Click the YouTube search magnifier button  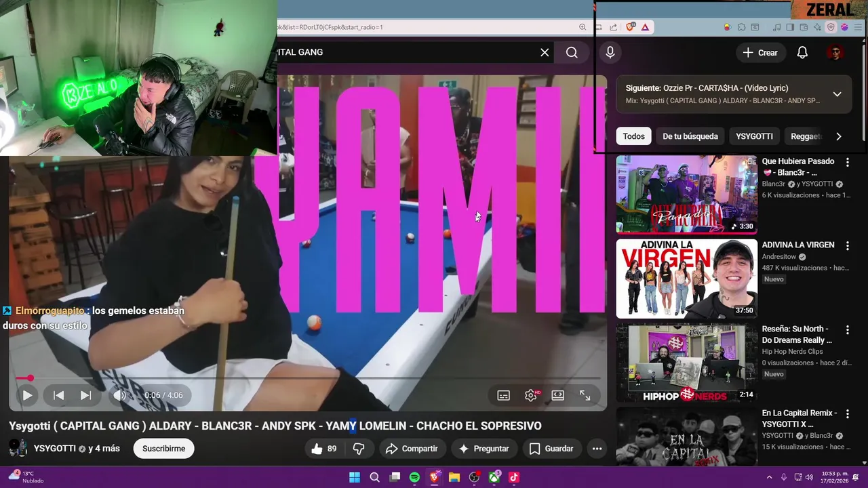(572, 52)
